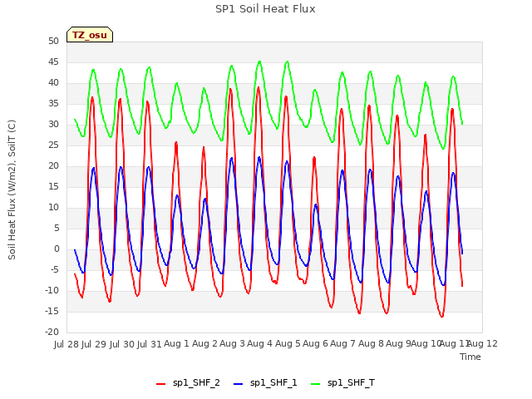Click the Aug 8 x-axis tick label
The image size is (532, 399).
point(371,343)
